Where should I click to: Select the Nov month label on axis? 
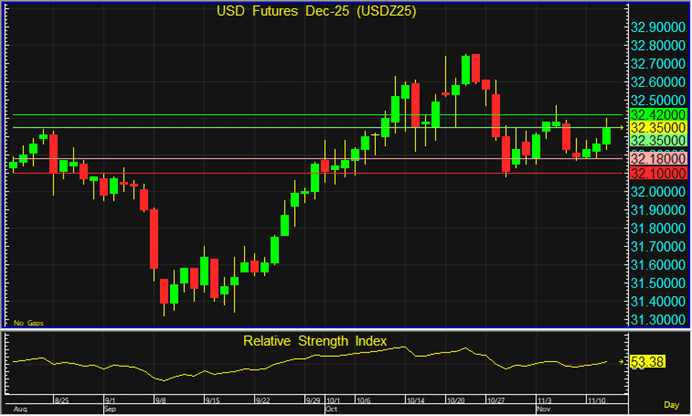click(x=544, y=409)
